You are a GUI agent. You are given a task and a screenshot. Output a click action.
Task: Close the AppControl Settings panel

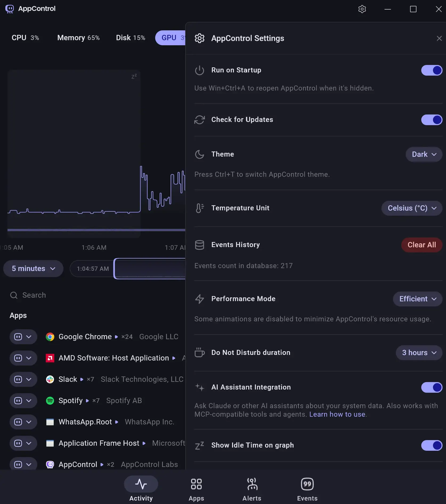tap(439, 38)
